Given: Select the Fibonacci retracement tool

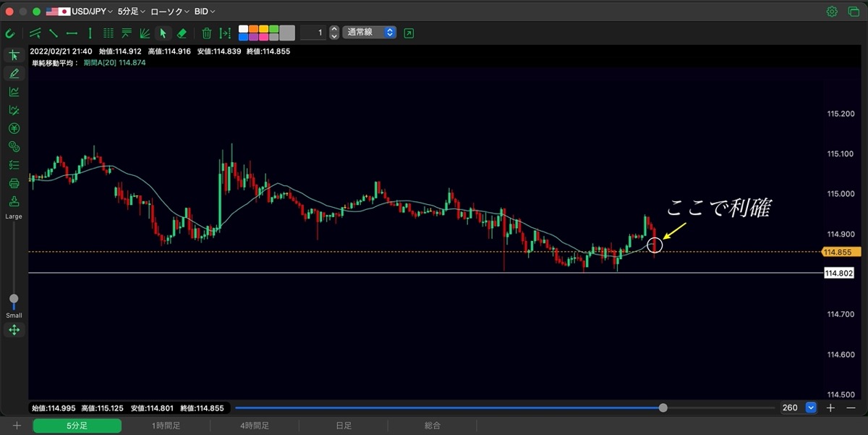Looking at the screenshot, I should click(x=127, y=33).
